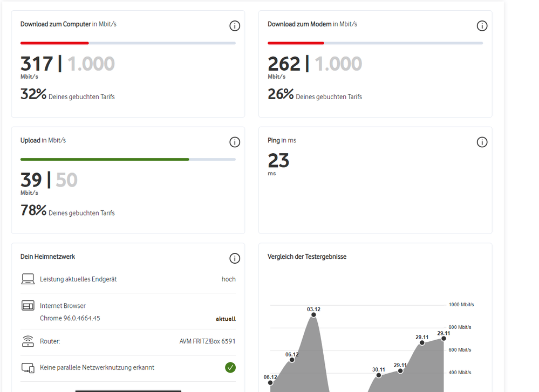Click the '800 Mbit/s' chart axis label

point(460,327)
